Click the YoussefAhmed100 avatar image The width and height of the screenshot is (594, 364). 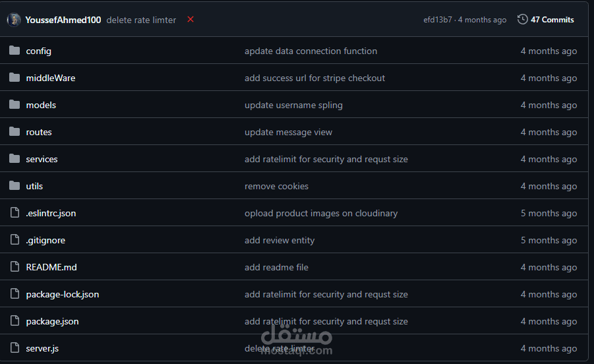pyautogui.click(x=14, y=20)
